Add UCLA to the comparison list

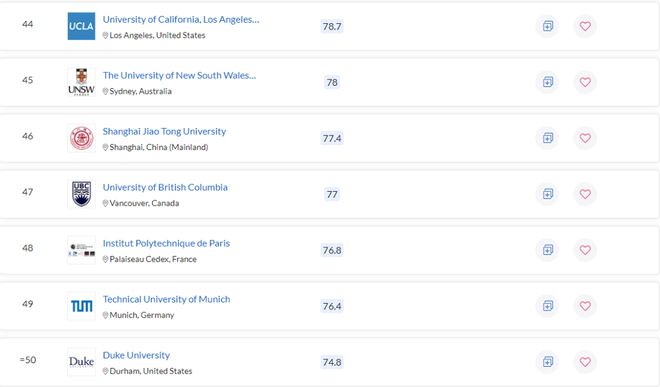(548, 26)
